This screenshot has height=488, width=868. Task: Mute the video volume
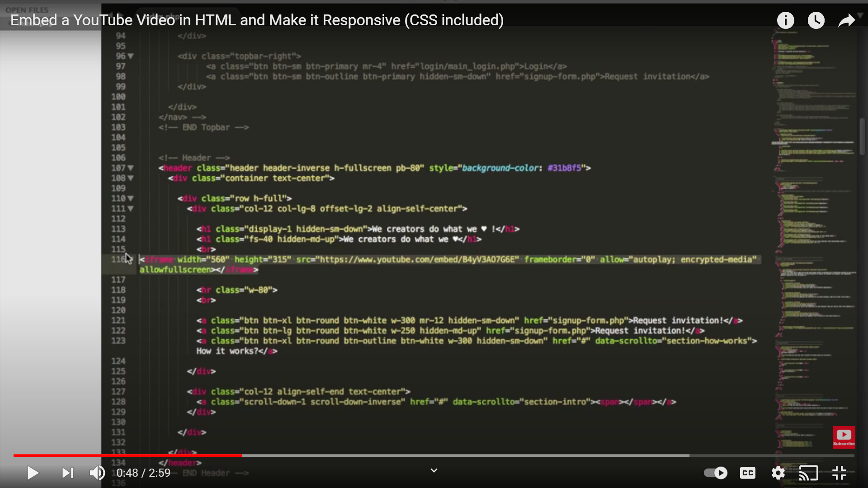tap(97, 473)
